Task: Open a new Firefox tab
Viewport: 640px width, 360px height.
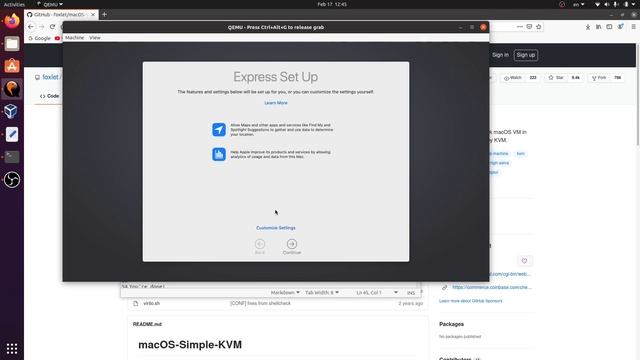Action: pos(104,14)
